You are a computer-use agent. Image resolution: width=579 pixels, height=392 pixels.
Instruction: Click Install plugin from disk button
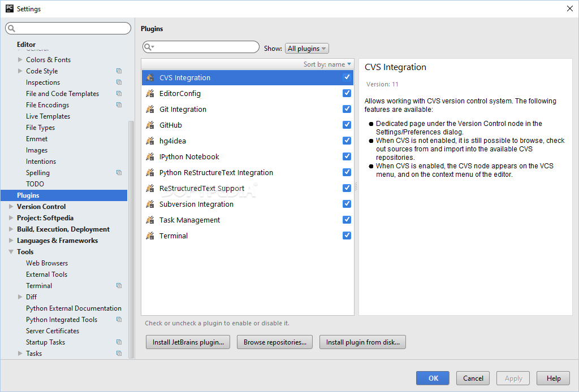point(362,342)
